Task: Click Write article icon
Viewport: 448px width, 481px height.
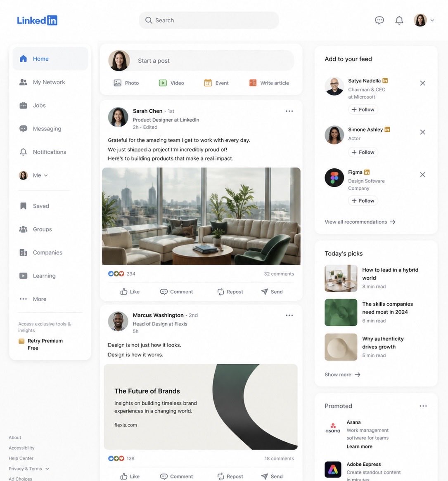Action: click(x=253, y=83)
